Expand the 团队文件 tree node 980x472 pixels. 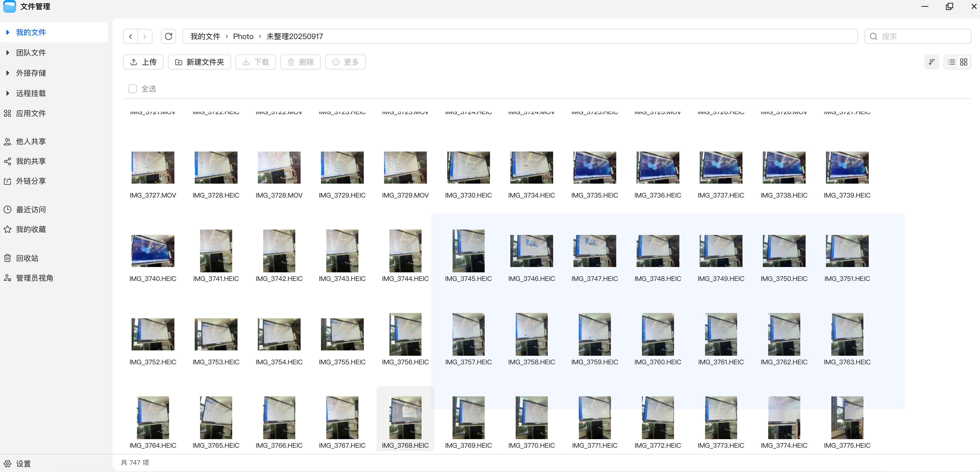[x=7, y=52]
